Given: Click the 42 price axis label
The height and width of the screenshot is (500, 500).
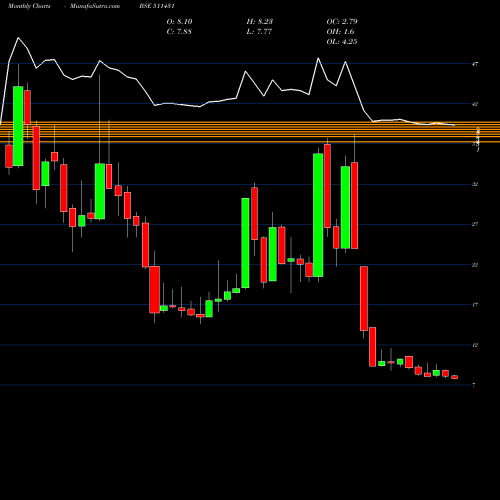Looking at the screenshot, I should click(x=475, y=104).
